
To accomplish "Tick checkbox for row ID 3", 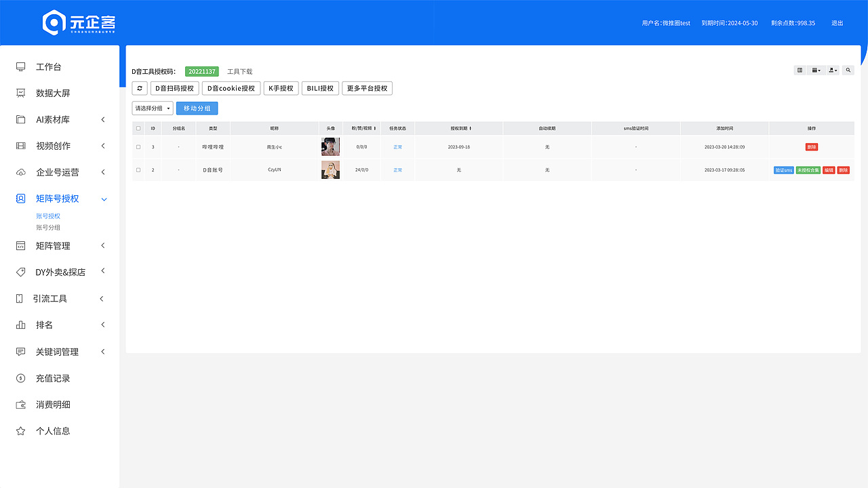I will coord(138,146).
